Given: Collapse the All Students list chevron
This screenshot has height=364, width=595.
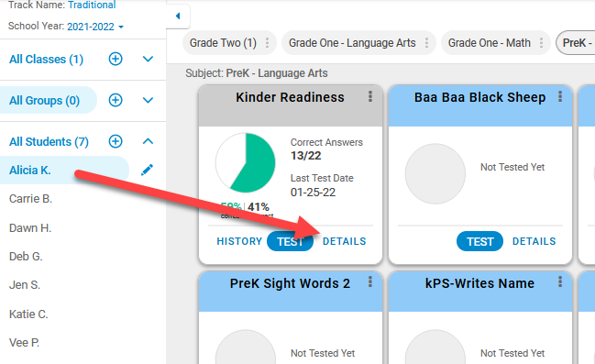Looking at the screenshot, I should click(x=148, y=141).
